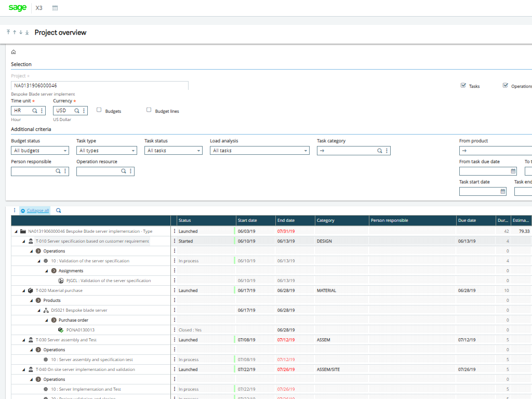
Task: Open the Load analysis dropdown
Action: click(259, 151)
